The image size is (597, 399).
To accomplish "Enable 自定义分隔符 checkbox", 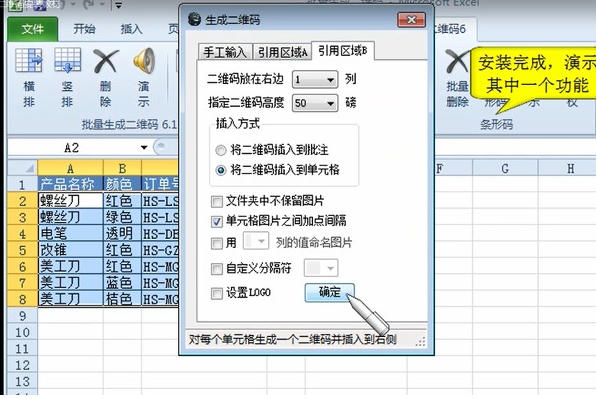I will point(217,269).
